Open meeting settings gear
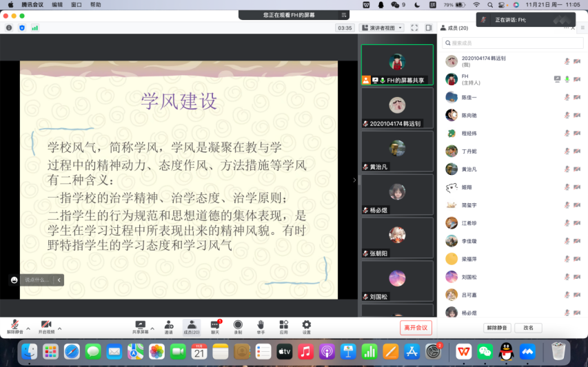The image size is (588, 367). click(x=306, y=325)
